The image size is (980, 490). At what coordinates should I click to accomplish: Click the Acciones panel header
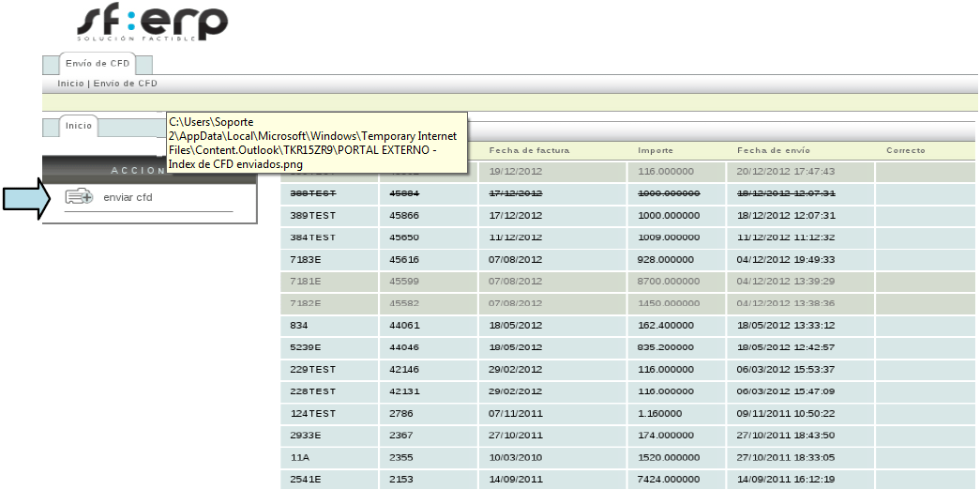coord(139,170)
